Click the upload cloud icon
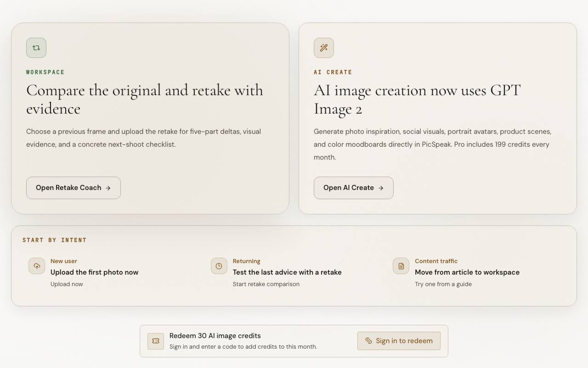Screen dimensions: 588x368 [x=37, y=266]
